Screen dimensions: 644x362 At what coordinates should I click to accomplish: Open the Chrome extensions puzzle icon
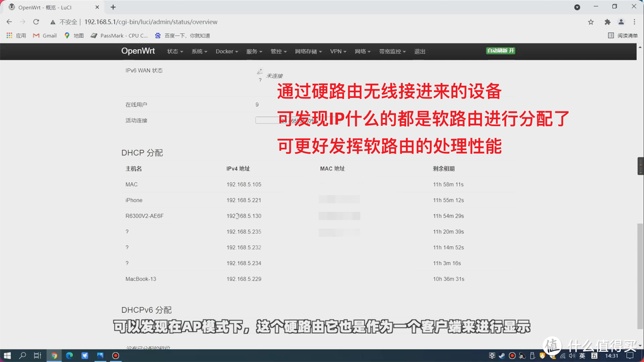click(608, 22)
